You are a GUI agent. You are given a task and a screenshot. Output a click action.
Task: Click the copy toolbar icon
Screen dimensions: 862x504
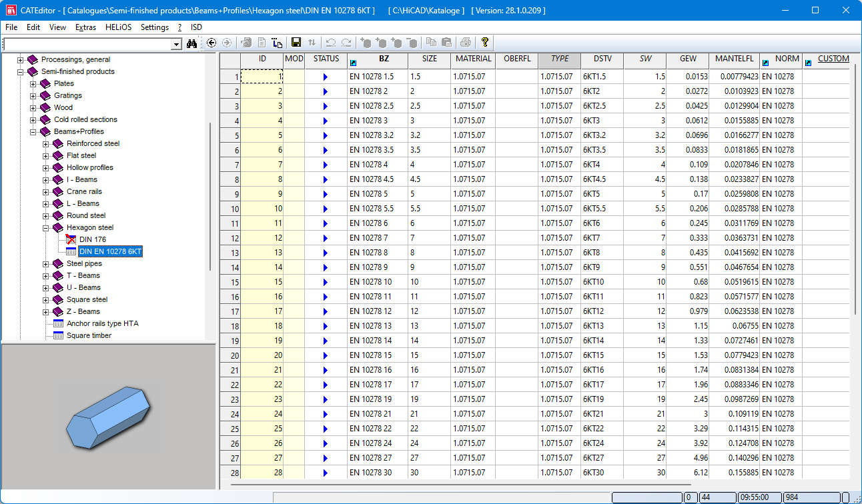click(431, 43)
